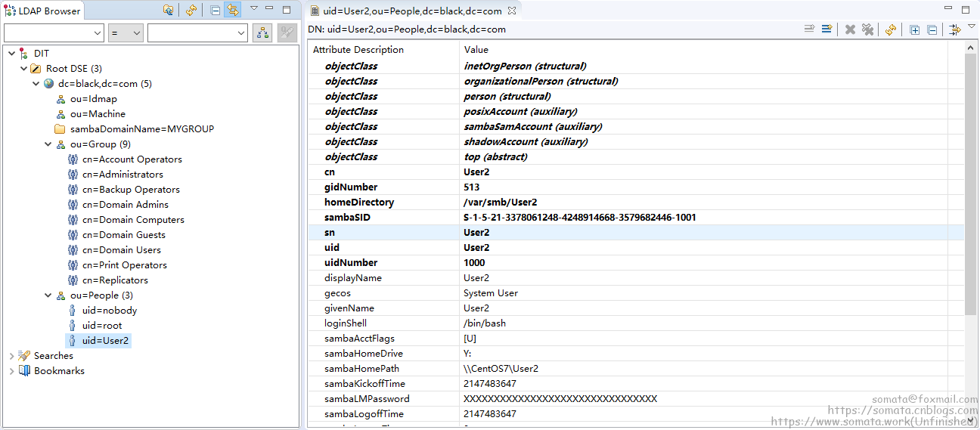This screenshot has height=430, width=980.
Task: Close the uid=User2 editor tab
Action: coord(511,11)
